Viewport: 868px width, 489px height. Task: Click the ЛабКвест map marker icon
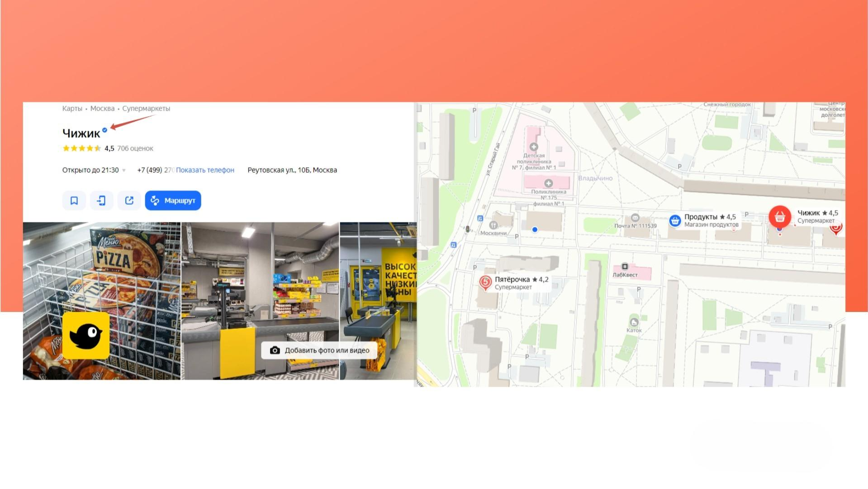click(625, 267)
